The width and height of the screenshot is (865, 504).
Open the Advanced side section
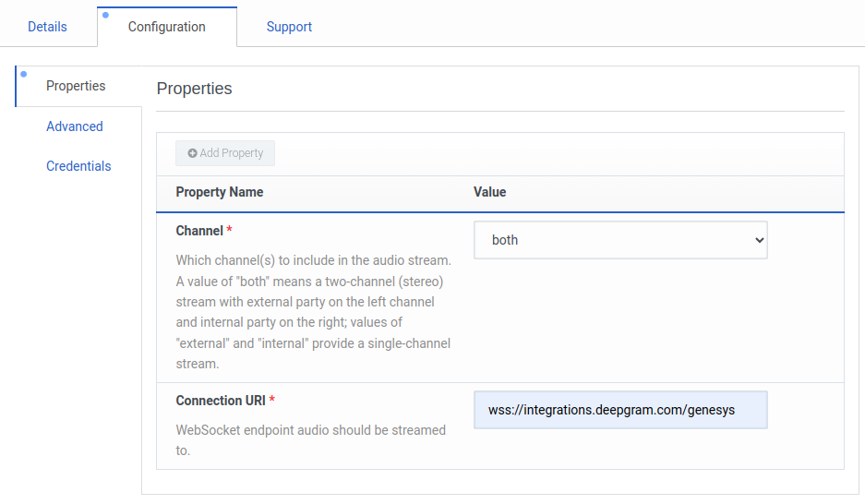click(x=75, y=126)
